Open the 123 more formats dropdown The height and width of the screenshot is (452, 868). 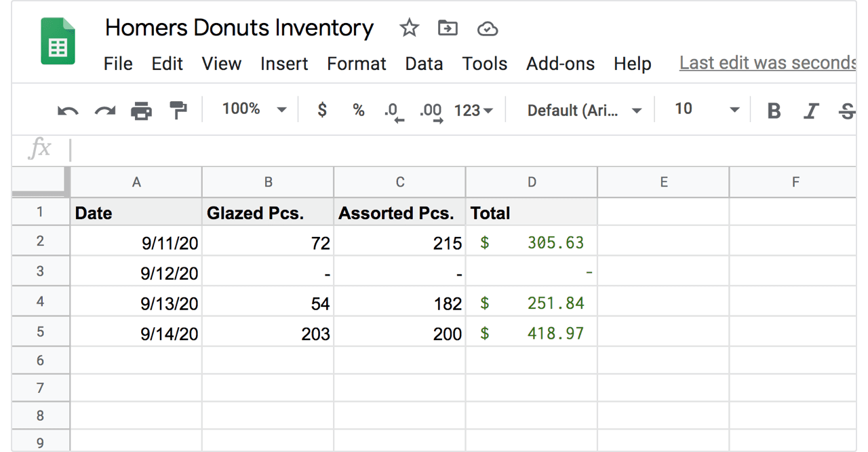(x=473, y=111)
